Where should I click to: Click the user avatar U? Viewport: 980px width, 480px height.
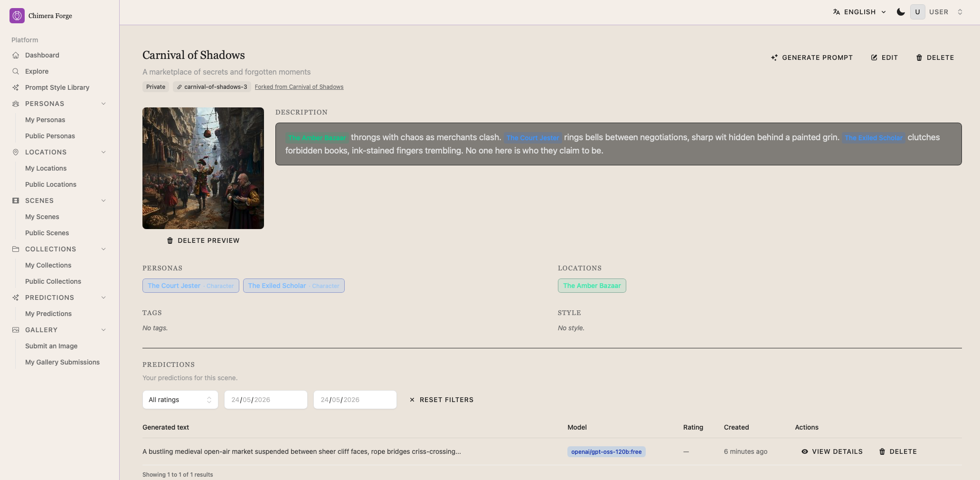[917, 12]
